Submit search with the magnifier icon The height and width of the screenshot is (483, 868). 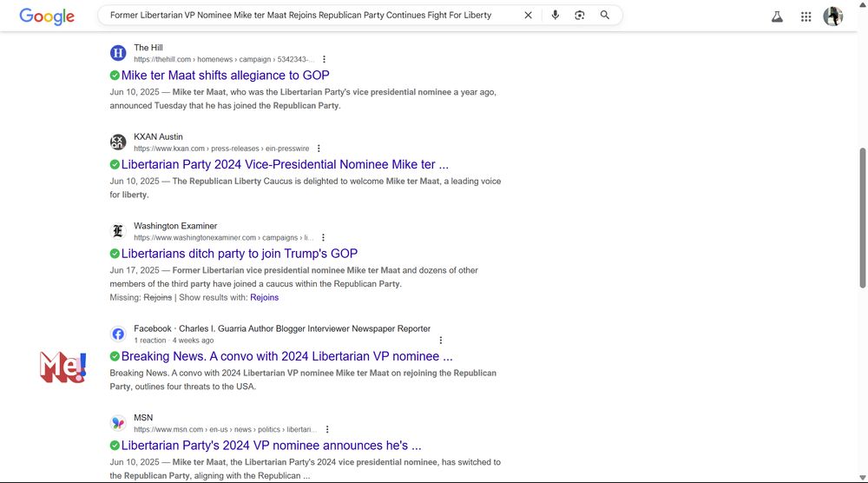604,16
